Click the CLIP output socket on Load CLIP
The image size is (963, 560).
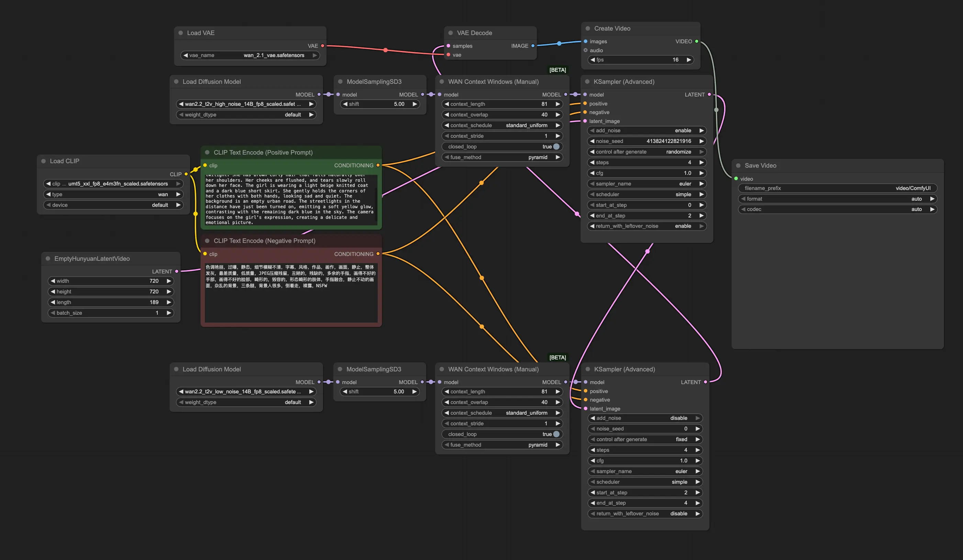coord(186,174)
